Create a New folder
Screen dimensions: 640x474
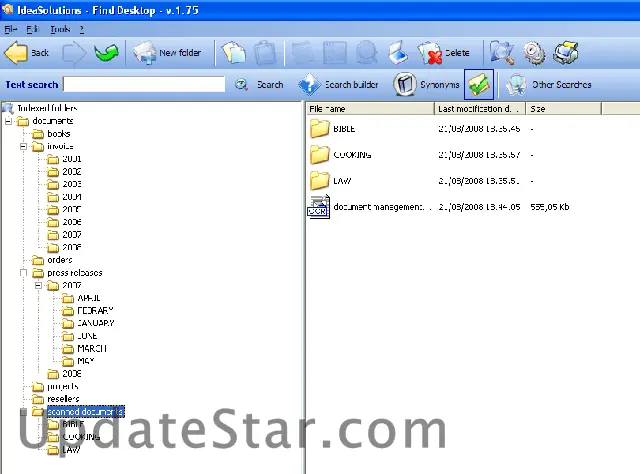pyautogui.click(x=167, y=53)
